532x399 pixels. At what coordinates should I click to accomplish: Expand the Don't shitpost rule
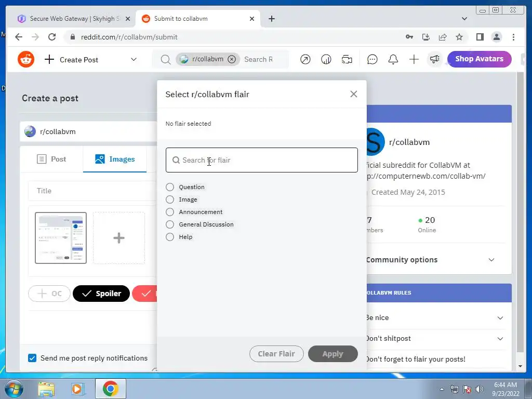coord(500,339)
